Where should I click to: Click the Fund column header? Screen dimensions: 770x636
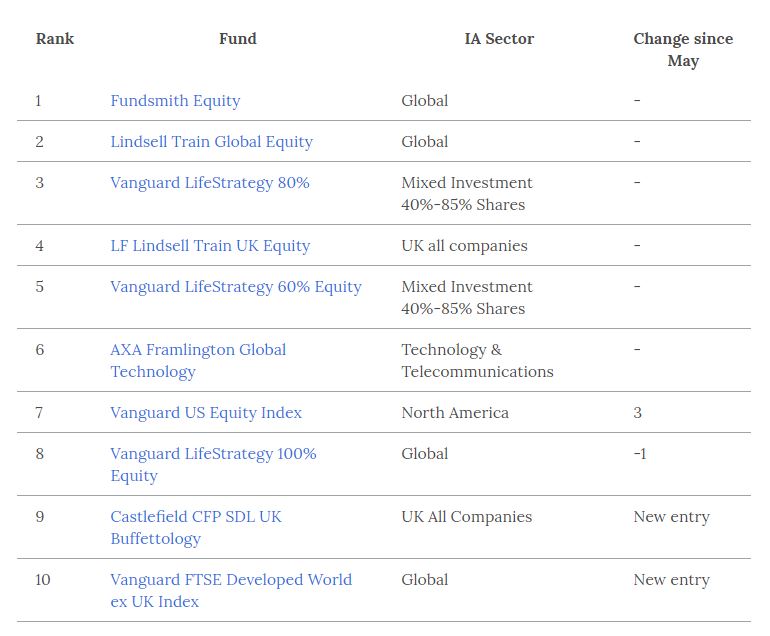[x=238, y=39]
